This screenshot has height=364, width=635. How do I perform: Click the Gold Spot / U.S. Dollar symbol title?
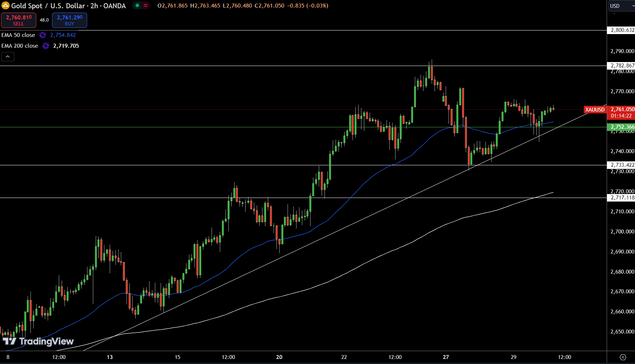tap(68, 6)
